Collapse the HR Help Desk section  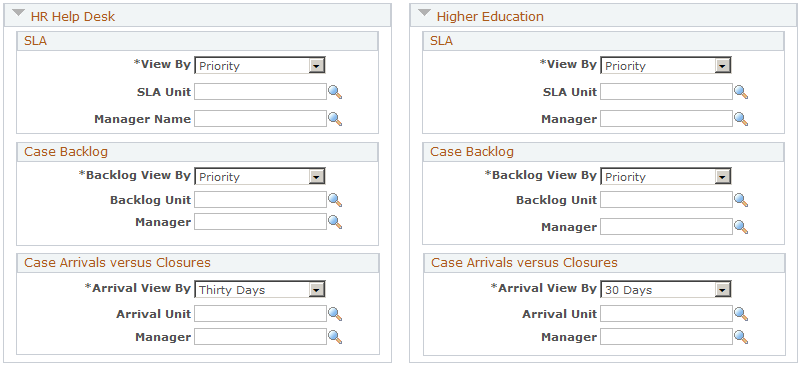(x=18, y=14)
